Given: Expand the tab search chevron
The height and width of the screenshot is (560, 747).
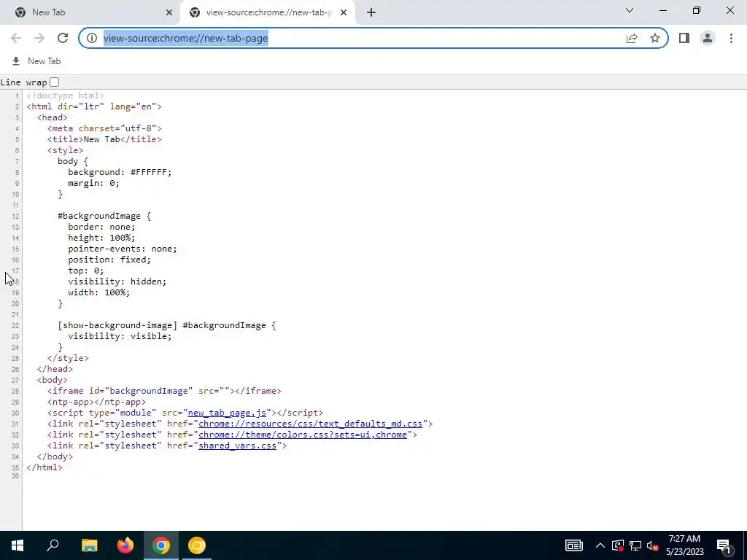Looking at the screenshot, I should [630, 10].
